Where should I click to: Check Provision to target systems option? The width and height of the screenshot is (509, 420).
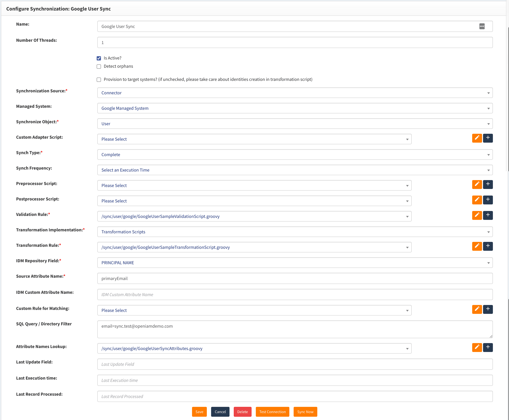click(99, 80)
